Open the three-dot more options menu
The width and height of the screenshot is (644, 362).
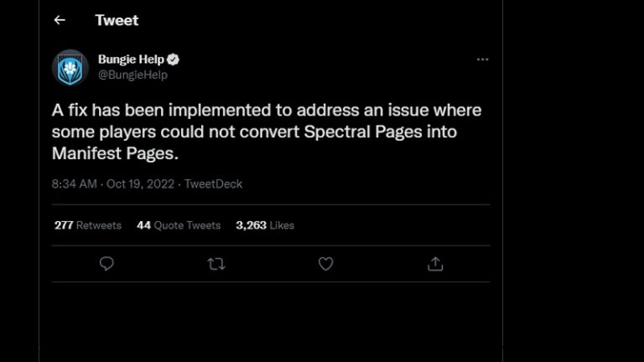tap(482, 60)
